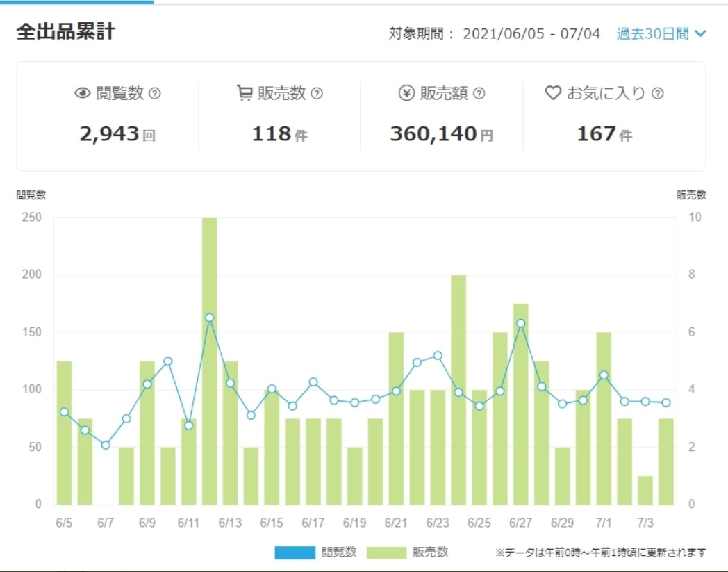Screen dimensions: 728x572
Task: Click the 6/13 x-axis date label
Action: [x=231, y=523]
